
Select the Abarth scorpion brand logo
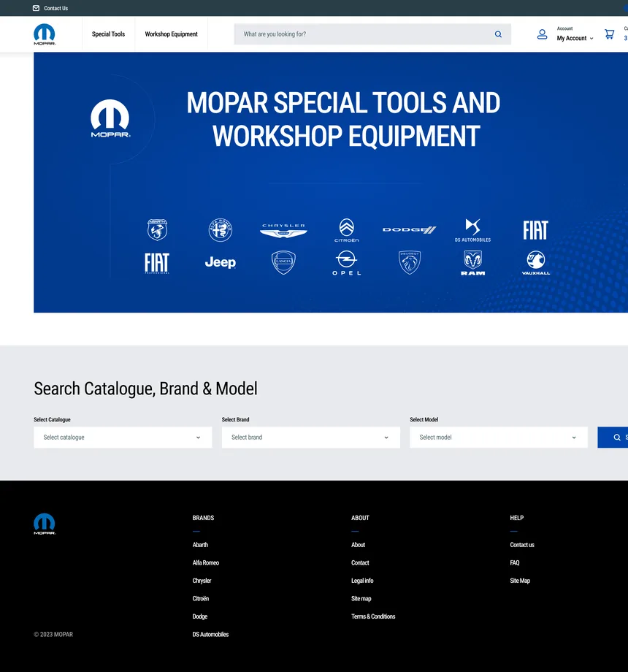(157, 229)
